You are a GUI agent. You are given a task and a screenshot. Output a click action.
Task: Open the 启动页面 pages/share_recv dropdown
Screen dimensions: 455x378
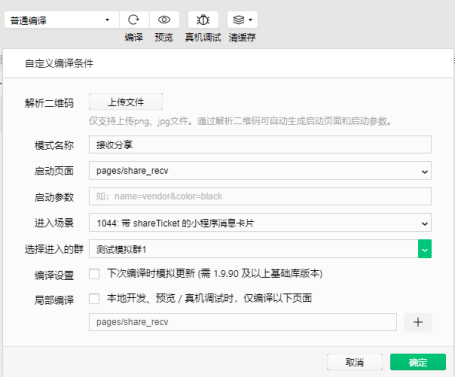point(260,171)
